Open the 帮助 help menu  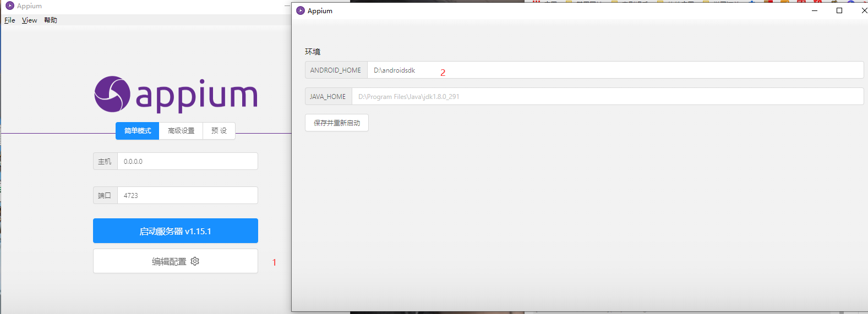click(x=51, y=20)
